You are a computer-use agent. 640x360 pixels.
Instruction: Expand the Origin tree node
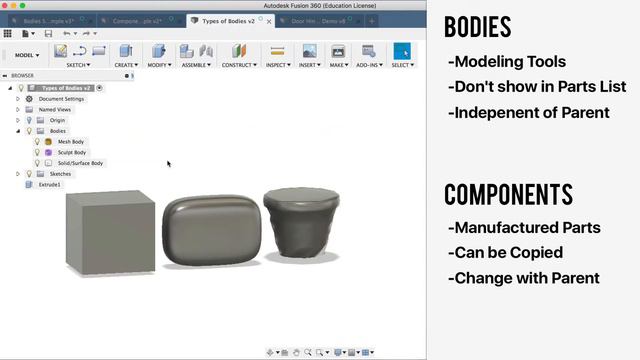point(18,120)
